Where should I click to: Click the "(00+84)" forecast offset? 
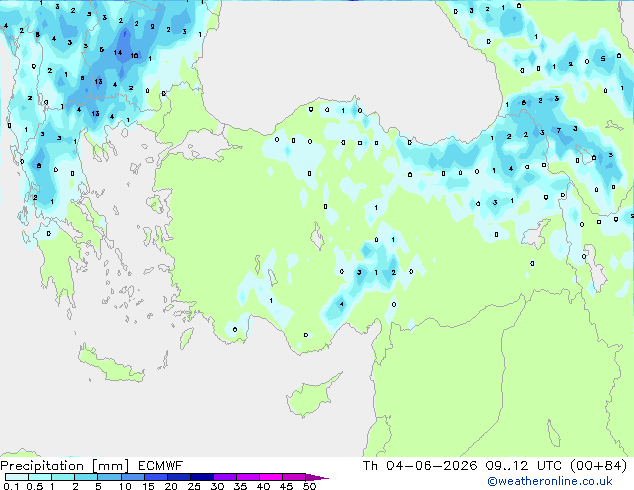tap(598, 466)
